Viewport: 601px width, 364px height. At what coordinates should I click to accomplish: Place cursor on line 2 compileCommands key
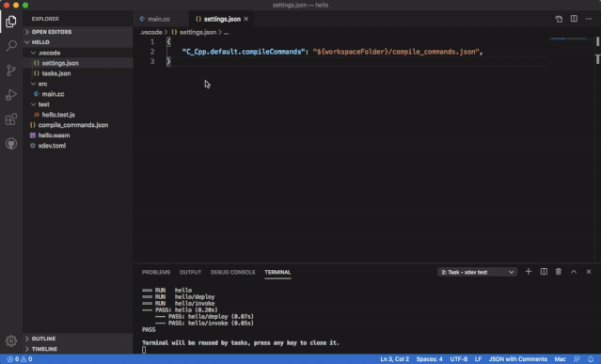tap(244, 52)
